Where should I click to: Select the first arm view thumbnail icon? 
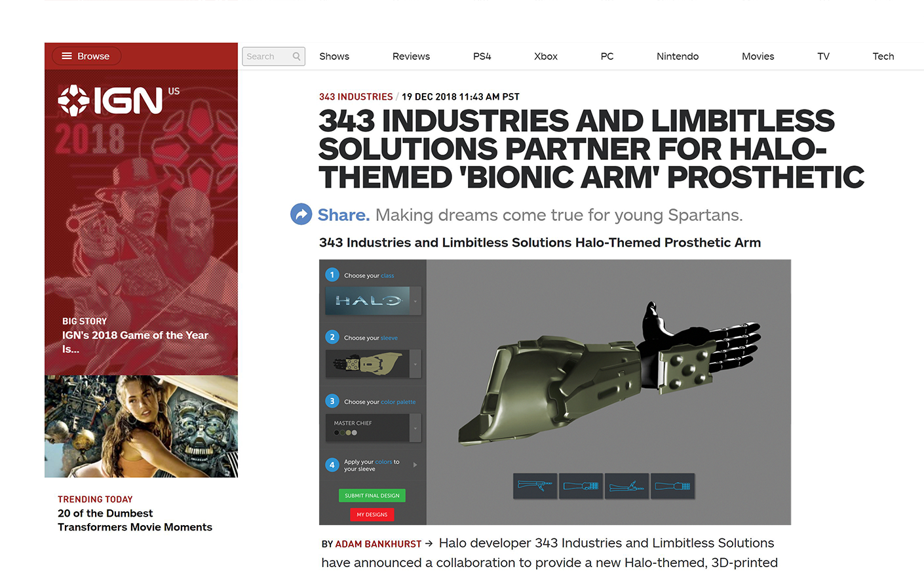pyautogui.click(x=535, y=486)
